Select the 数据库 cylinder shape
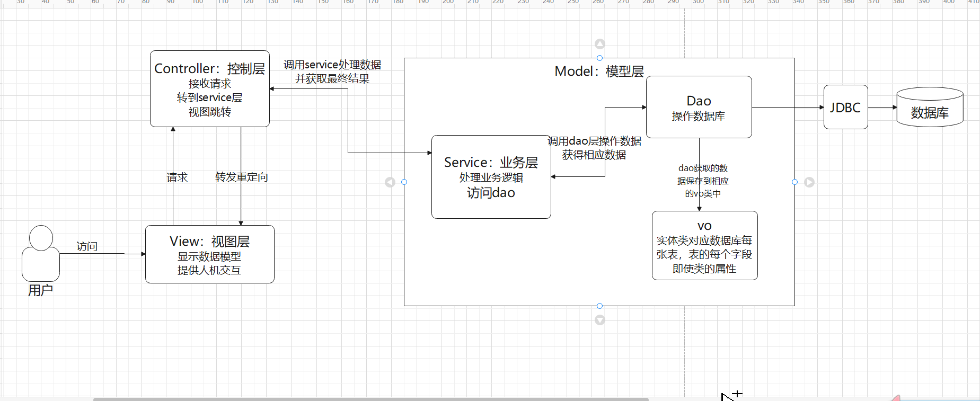This screenshot has width=980, height=401. [x=930, y=107]
